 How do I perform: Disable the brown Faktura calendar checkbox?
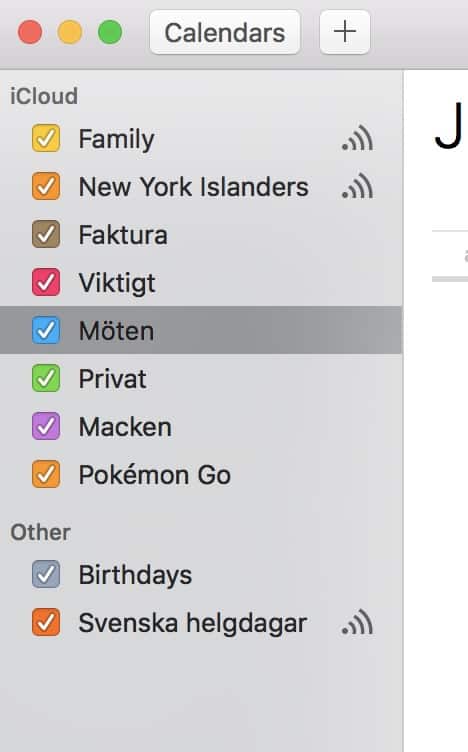coord(46,235)
